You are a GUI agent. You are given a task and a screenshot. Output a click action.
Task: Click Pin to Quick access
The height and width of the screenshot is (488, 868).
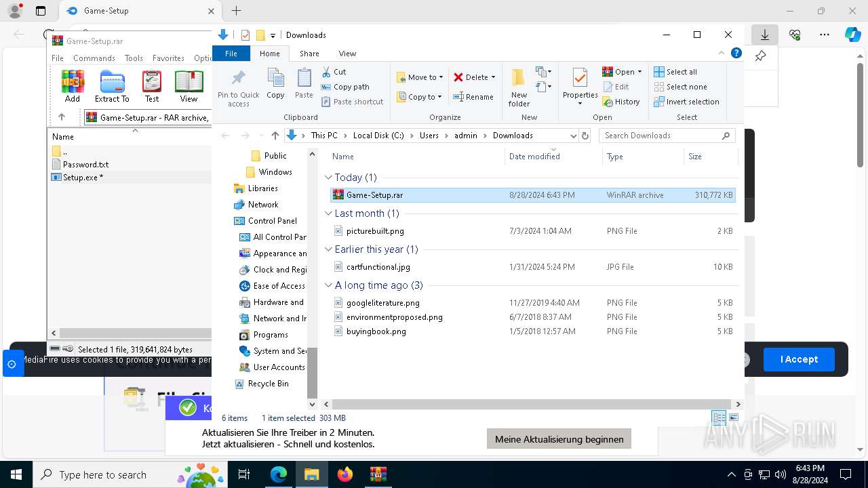click(x=239, y=88)
